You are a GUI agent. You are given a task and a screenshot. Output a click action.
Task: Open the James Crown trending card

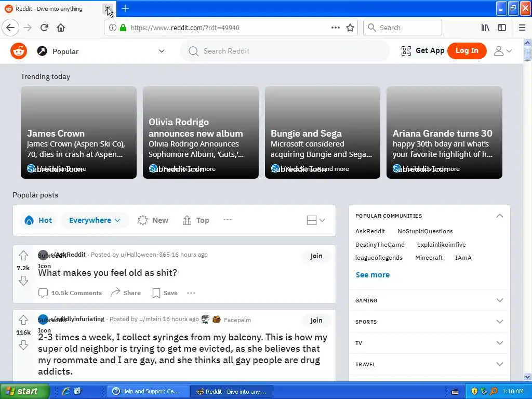click(79, 132)
